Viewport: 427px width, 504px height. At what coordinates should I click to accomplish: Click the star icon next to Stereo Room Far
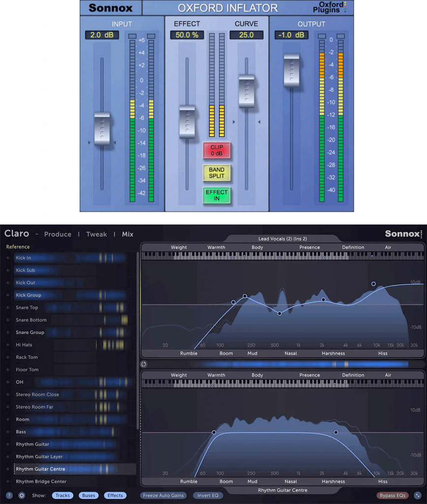(x=8, y=407)
